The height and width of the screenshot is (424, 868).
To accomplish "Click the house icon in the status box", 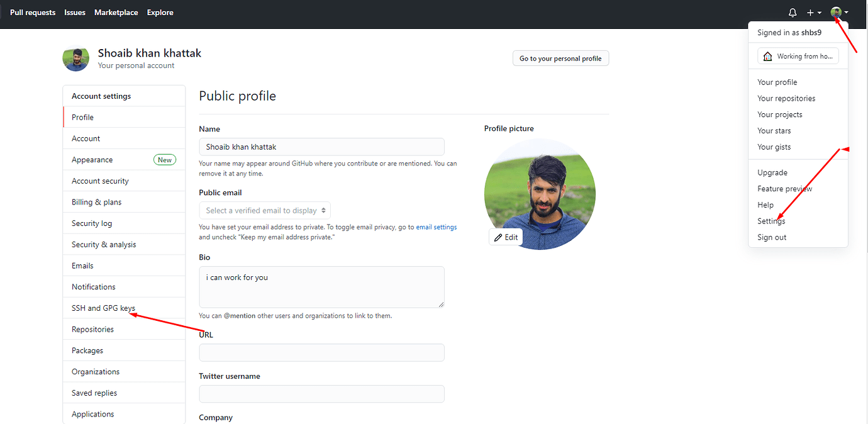I will (x=767, y=56).
